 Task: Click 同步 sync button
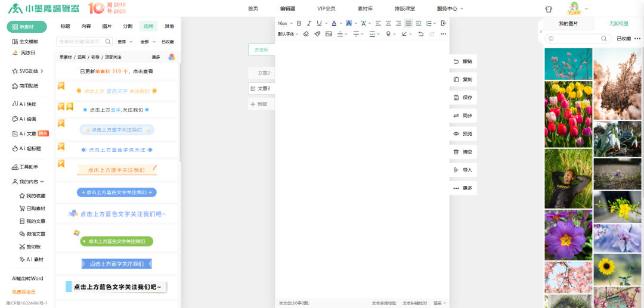point(463,116)
